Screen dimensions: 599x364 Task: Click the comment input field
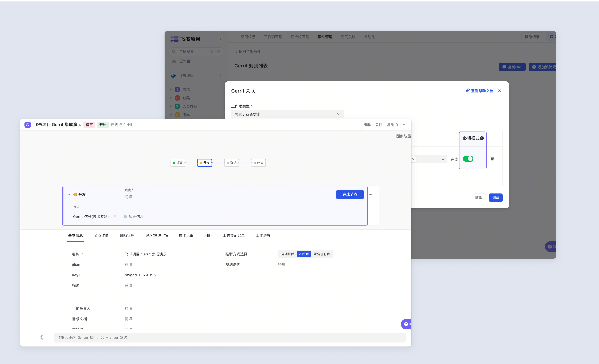(230, 338)
